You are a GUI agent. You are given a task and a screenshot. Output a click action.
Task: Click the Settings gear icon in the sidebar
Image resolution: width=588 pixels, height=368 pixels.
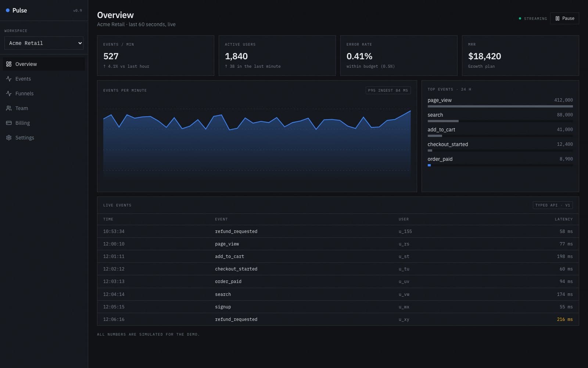[9, 138]
